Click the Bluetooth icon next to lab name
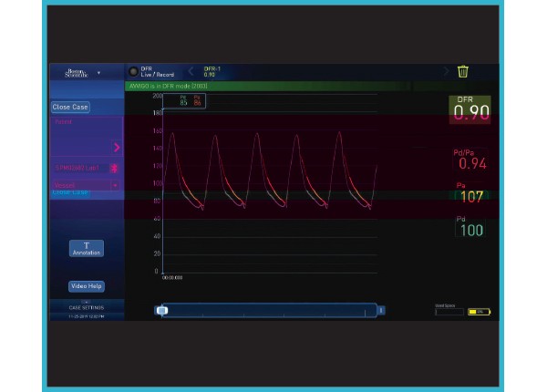Image resolution: width=547 pixels, height=392 pixels. pyautogui.click(x=114, y=168)
